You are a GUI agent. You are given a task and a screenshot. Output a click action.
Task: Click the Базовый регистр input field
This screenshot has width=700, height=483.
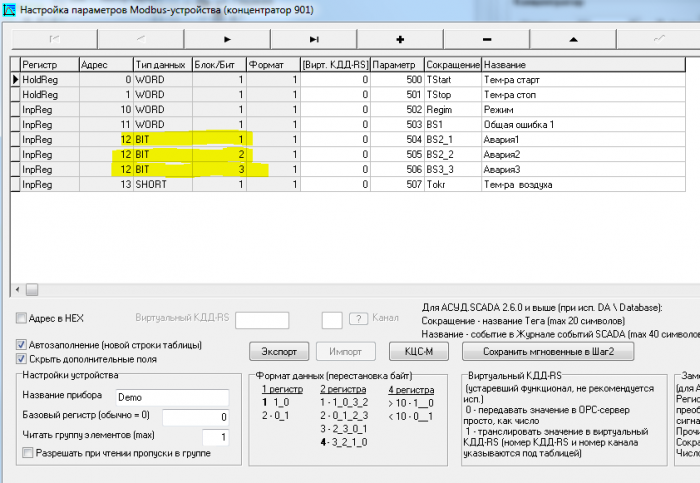(x=196, y=417)
